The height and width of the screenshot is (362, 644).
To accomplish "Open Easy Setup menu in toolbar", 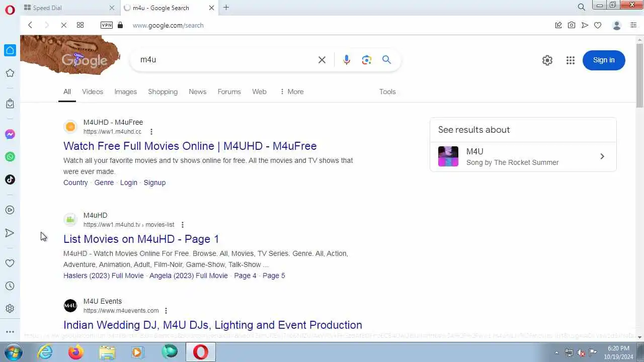I will [633, 25].
